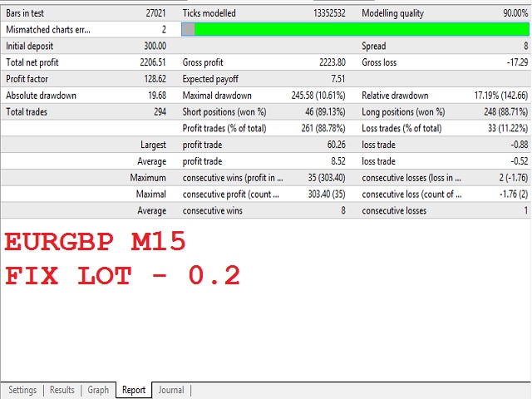This screenshot has height=399, width=532.
Task: Click the Mismatched charts errors label
Action: point(47,30)
